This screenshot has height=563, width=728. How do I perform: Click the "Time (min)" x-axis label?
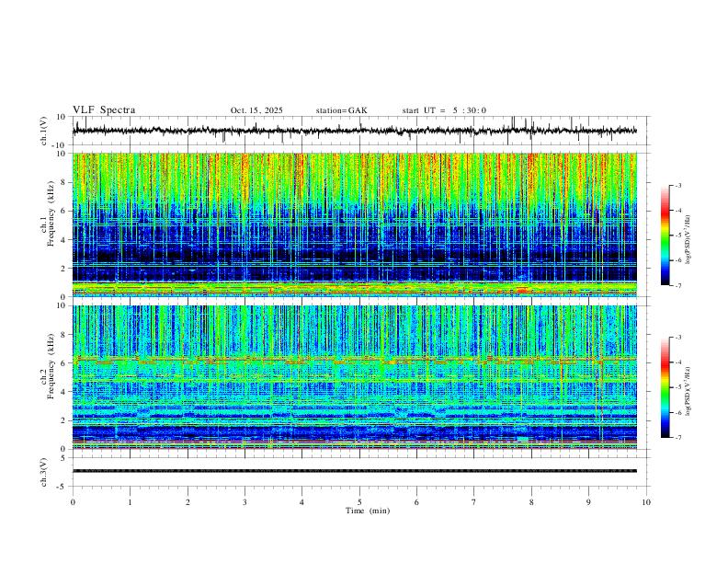(368, 511)
